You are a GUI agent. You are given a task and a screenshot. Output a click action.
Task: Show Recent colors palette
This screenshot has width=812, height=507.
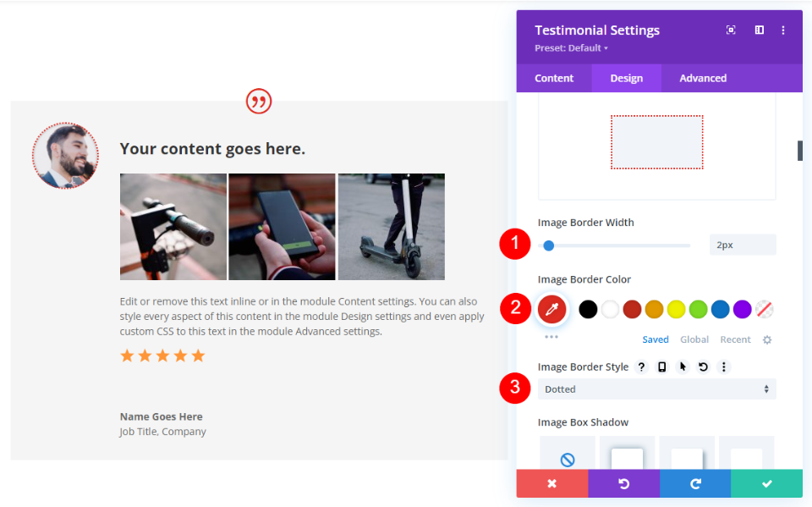click(735, 339)
